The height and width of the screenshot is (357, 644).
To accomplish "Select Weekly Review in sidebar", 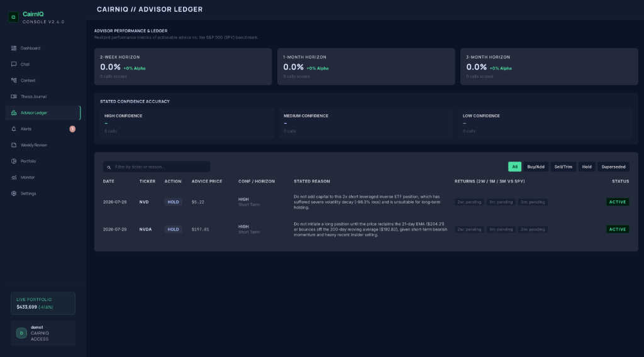I will tap(43, 145).
